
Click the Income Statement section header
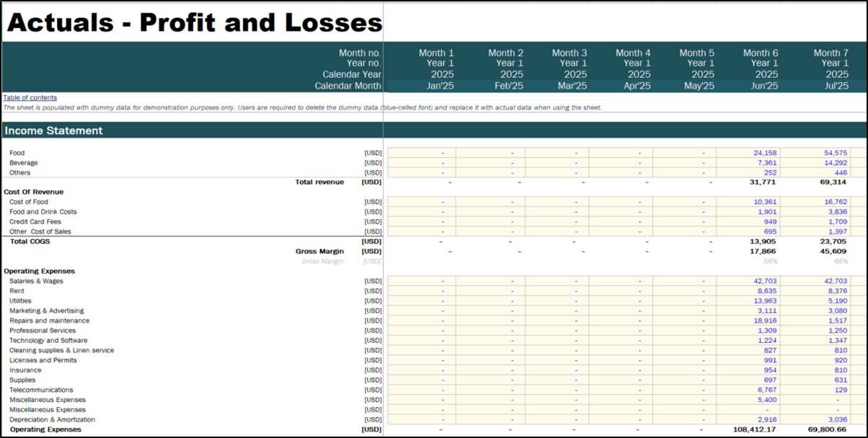54,130
